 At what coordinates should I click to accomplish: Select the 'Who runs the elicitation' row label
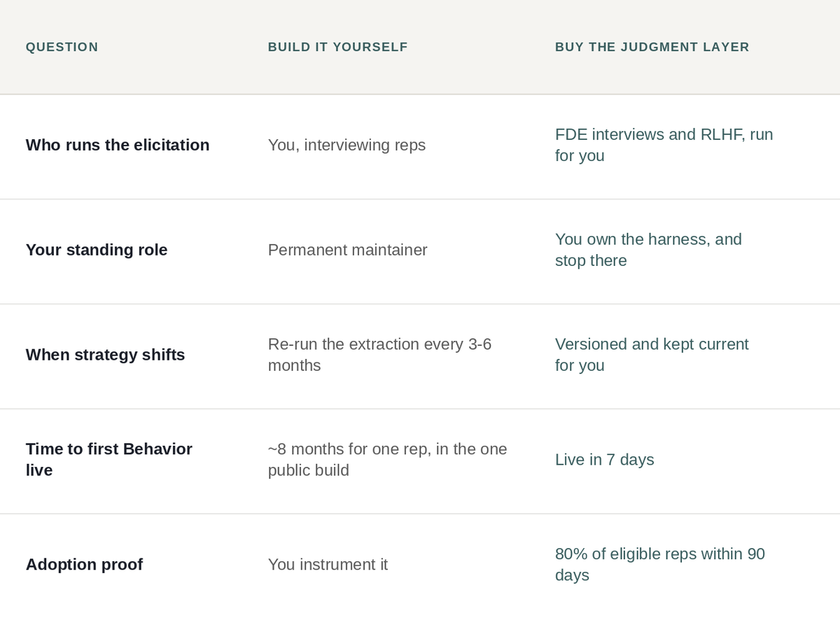[x=118, y=145]
